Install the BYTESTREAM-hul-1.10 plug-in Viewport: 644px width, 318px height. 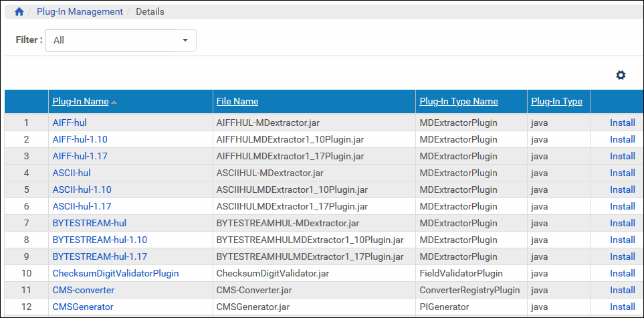[622, 240]
